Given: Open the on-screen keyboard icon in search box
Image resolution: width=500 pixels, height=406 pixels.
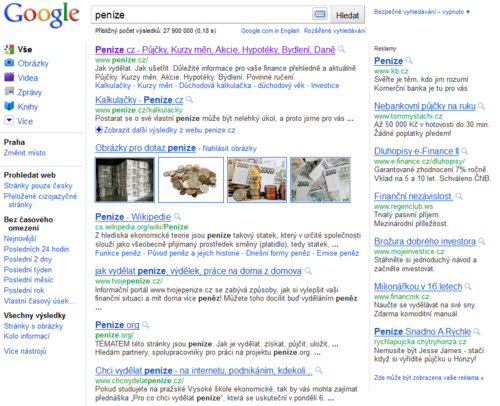Looking at the screenshot, I should pyautogui.click(x=320, y=14).
